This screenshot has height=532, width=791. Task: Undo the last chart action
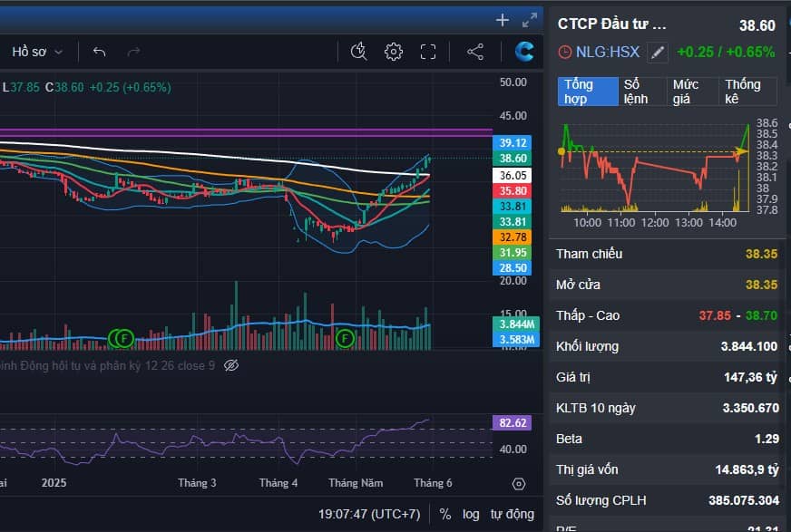click(x=100, y=52)
